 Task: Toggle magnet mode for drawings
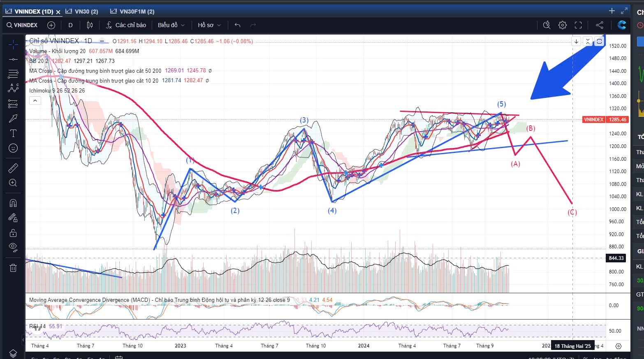pos(13,203)
